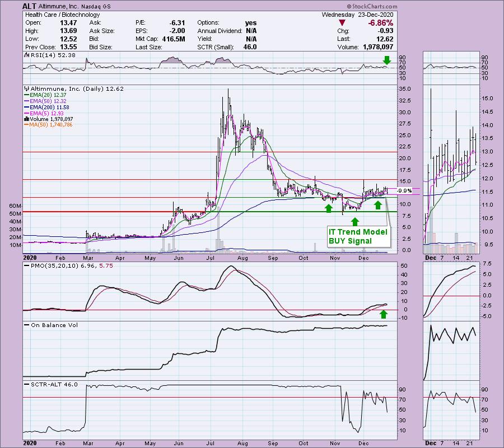The height and width of the screenshot is (448, 504).
Task: Click the 60M label on the volume axis
Action: click(16, 206)
